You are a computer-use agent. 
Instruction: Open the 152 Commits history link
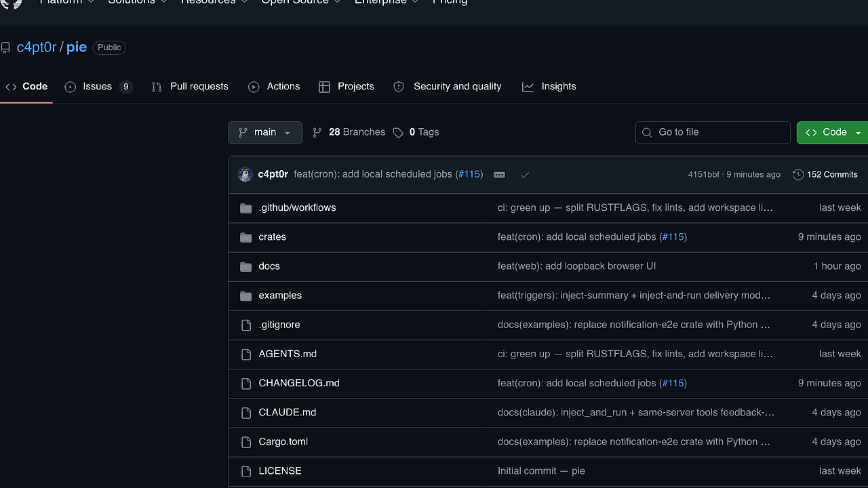[x=825, y=175]
